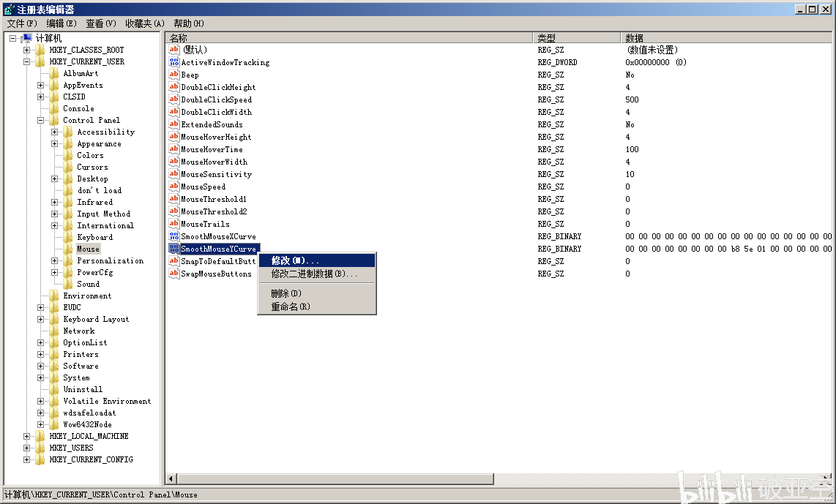
Task: Choose 修改(M)... in the context menu
Action: pyautogui.click(x=317, y=260)
